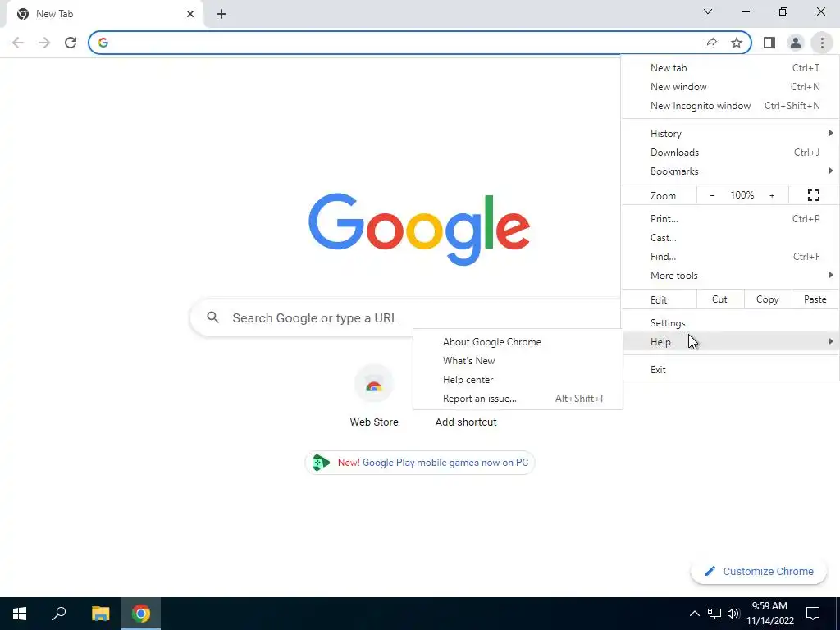
Task: Click the volume speaker tray icon
Action: pos(733,614)
